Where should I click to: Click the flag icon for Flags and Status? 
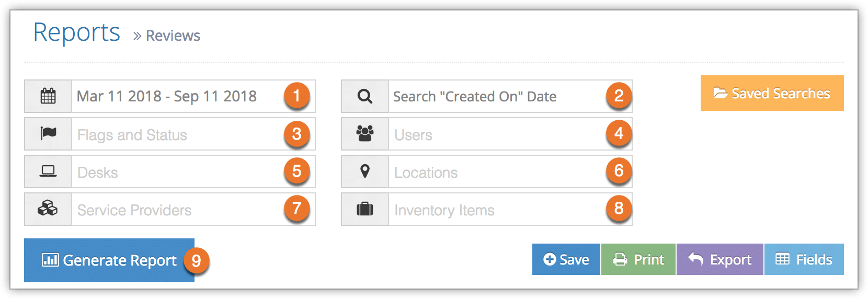(48, 134)
